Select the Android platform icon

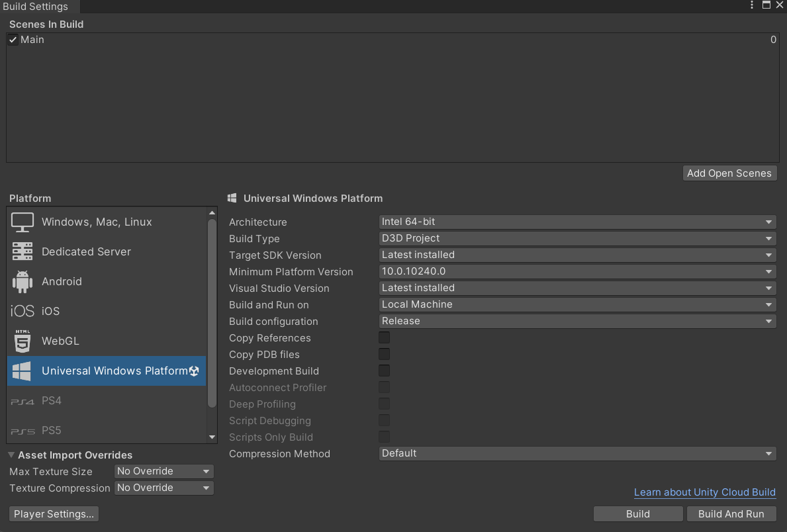tap(21, 281)
